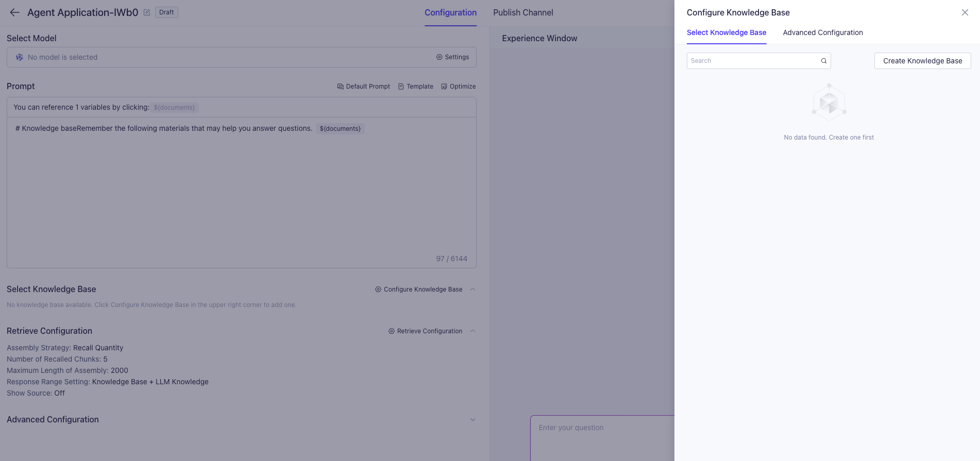Collapse the Retrieve Configuration section

point(472,331)
